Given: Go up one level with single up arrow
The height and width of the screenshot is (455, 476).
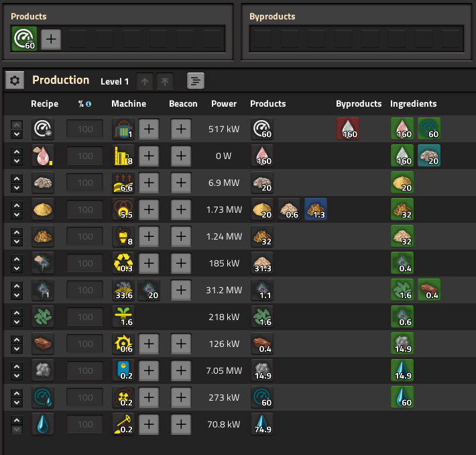Looking at the screenshot, I should (x=145, y=81).
